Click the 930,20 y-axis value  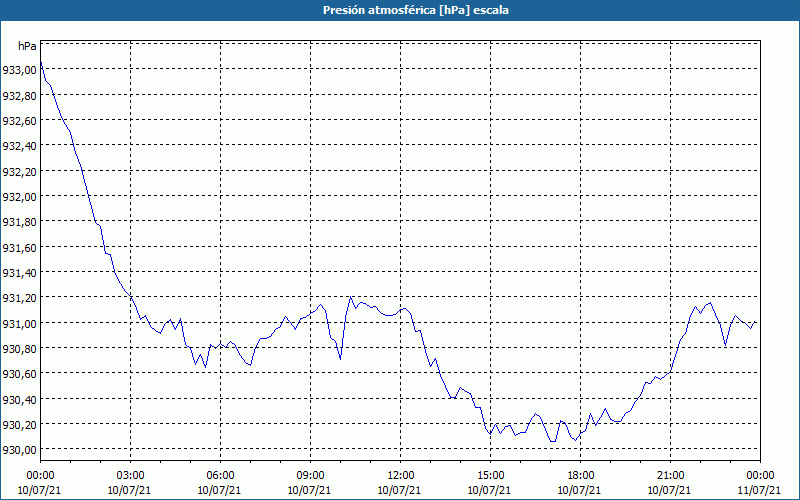point(19,425)
